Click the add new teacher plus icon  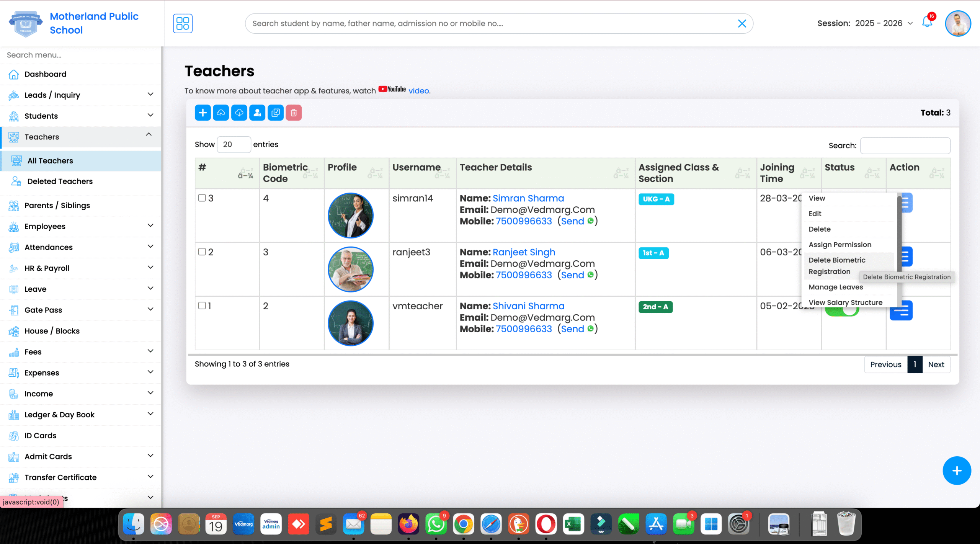pos(203,113)
